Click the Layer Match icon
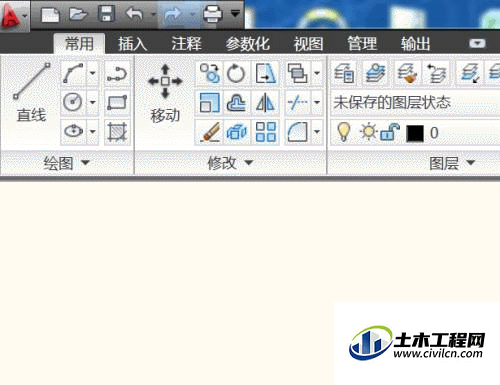Image resolution: width=500 pixels, height=385 pixels. click(x=407, y=73)
